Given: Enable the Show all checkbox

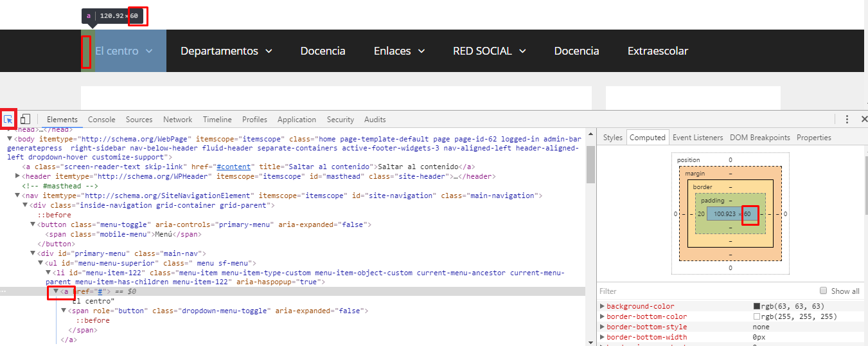Looking at the screenshot, I should (x=824, y=291).
